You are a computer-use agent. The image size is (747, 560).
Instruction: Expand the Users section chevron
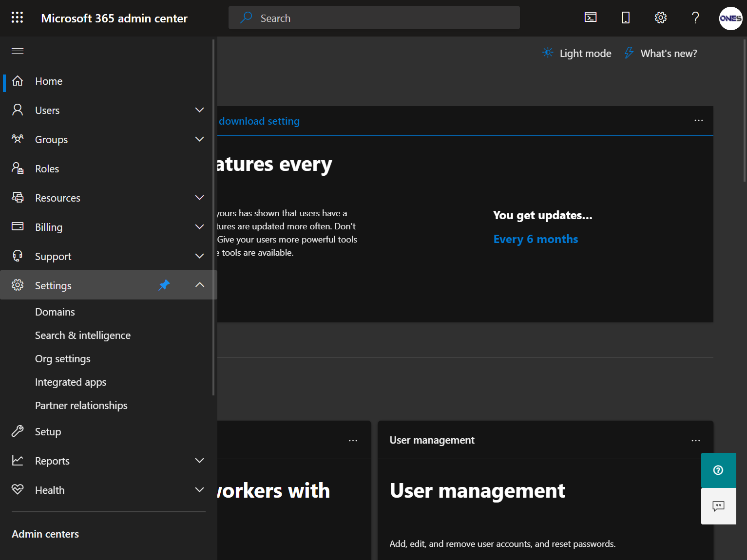pyautogui.click(x=199, y=110)
